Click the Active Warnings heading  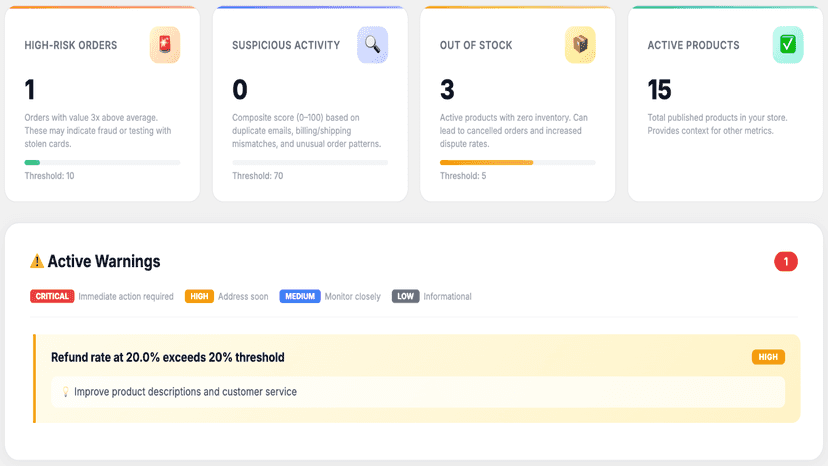coord(104,261)
